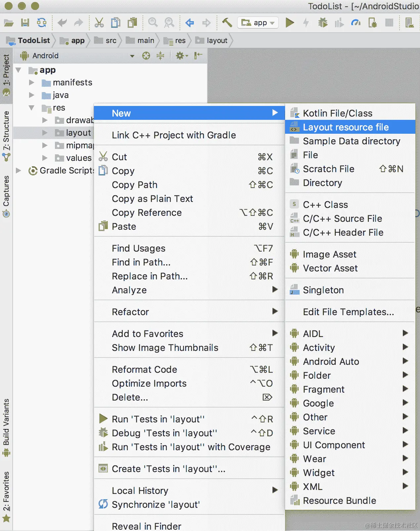Open the 7: Structure side tab
Screen dimensions: 420x531
6,136
